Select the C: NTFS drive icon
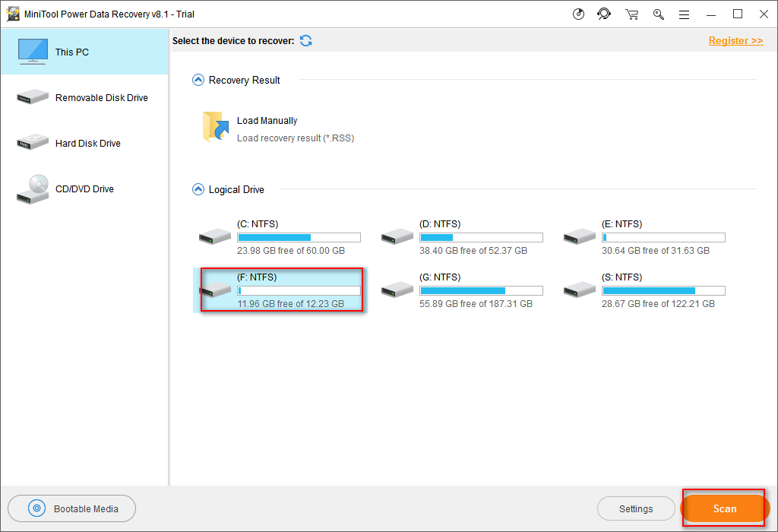Screen dimensions: 778x532 point(215,236)
